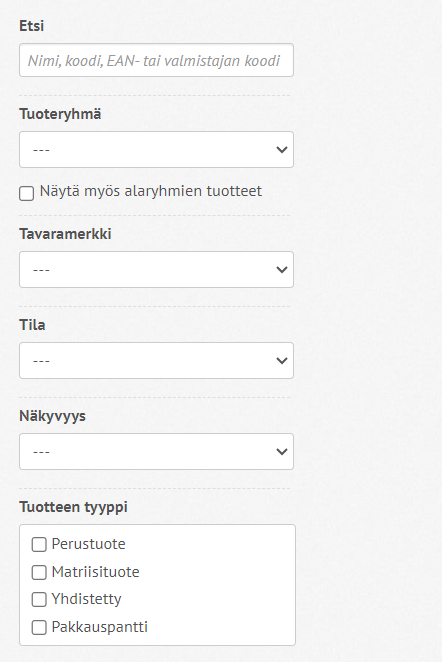Click the Etsi search input field

click(156, 60)
